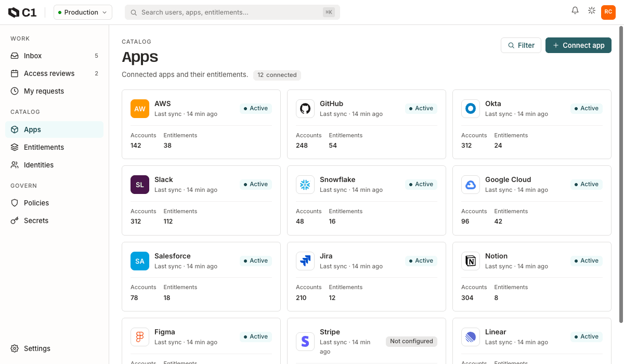This screenshot has height=364, width=624.
Task: Open the notifications bell icon
Action: (575, 10)
